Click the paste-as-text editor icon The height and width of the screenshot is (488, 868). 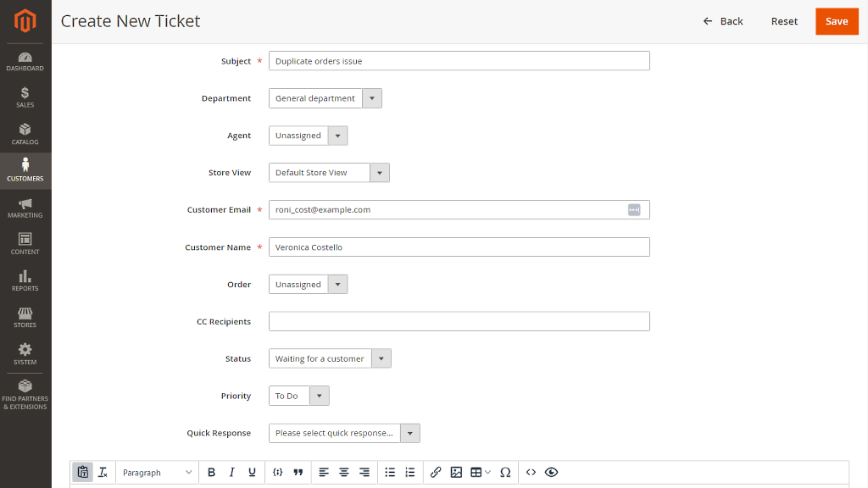point(82,472)
